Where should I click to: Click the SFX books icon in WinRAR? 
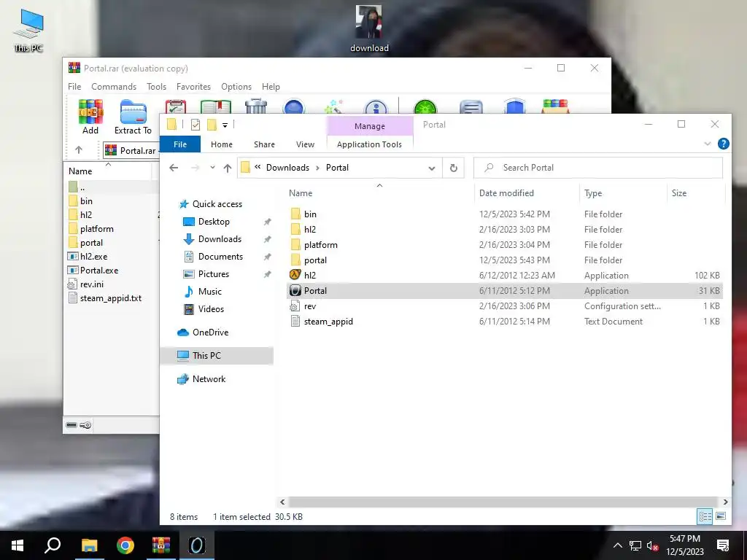(x=555, y=106)
